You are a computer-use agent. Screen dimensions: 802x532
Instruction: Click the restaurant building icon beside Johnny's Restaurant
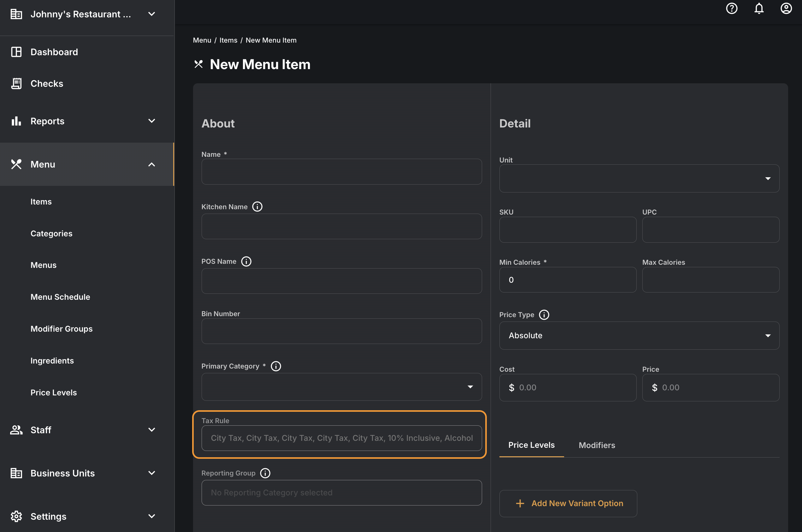tap(16, 14)
